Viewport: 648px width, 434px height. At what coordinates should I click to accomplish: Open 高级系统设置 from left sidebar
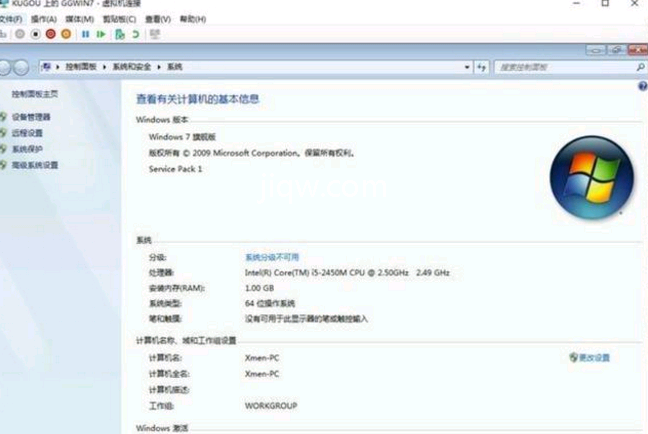(x=35, y=165)
